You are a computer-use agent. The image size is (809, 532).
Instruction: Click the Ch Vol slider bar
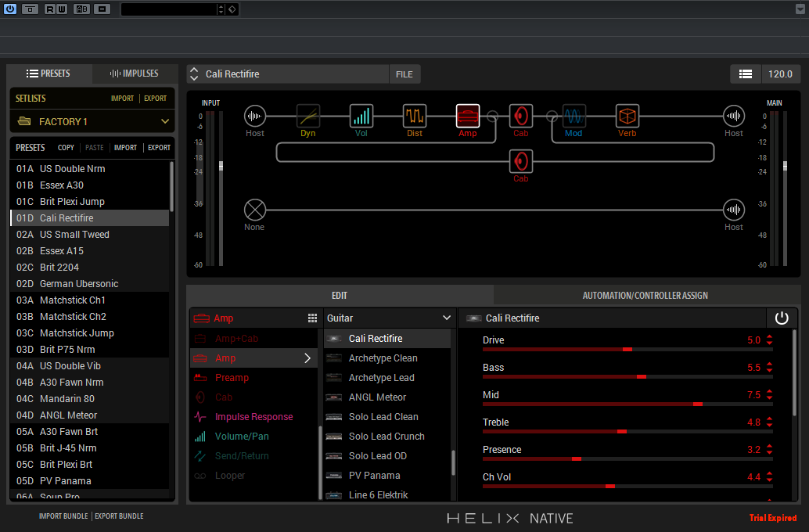[x=627, y=487]
